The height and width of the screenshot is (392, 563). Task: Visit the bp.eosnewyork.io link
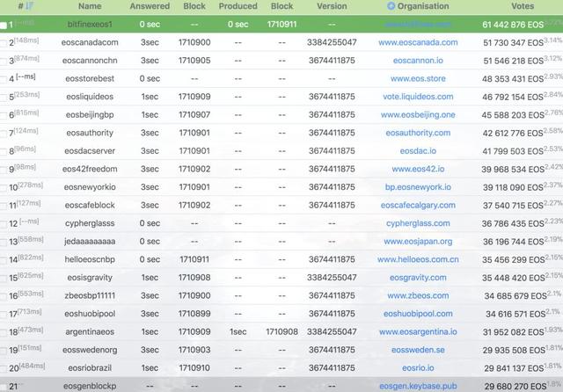coord(418,187)
